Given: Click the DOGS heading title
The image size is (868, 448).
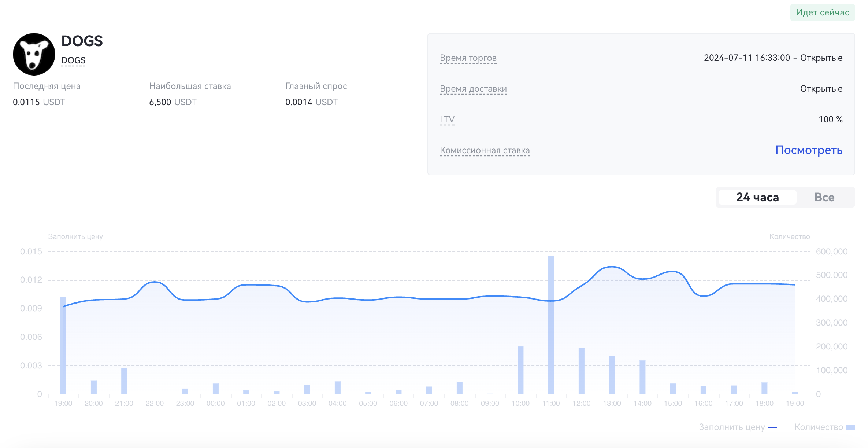Looking at the screenshot, I should (82, 41).
